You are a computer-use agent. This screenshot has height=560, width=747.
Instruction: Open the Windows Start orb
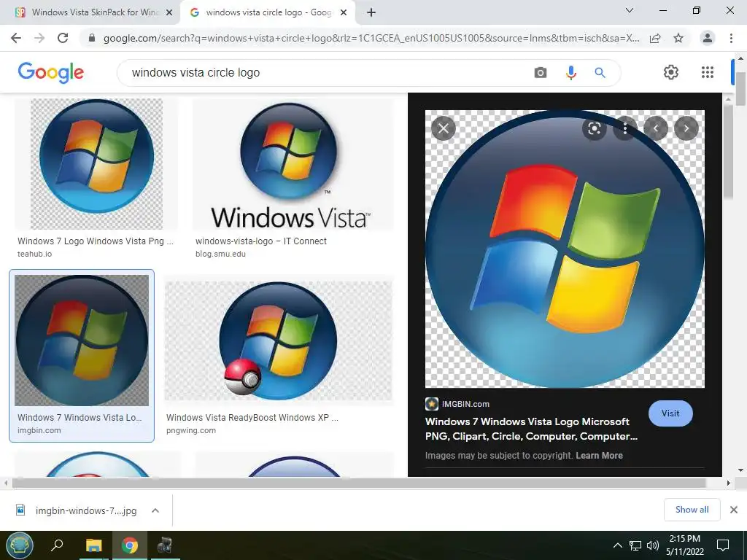20,545
